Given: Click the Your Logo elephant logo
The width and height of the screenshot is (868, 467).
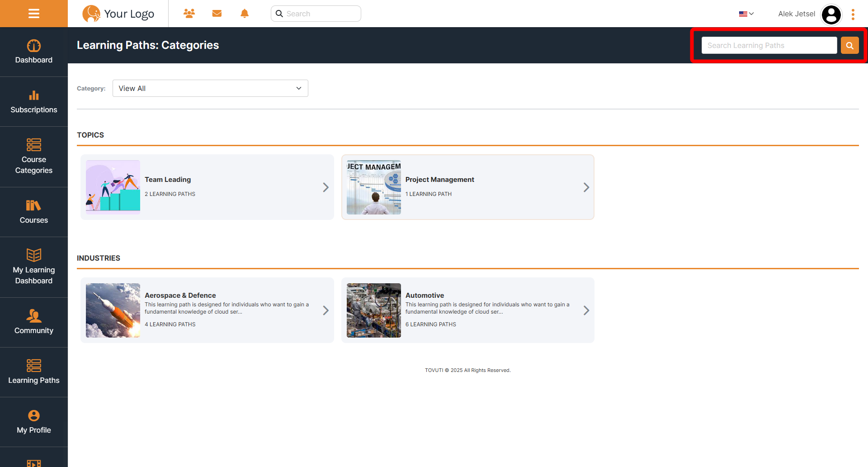Looking at the screenshot, I should pos(118,14).
